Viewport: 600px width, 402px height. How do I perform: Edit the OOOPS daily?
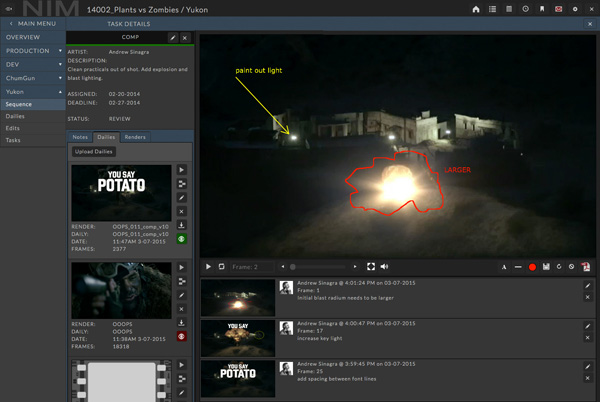(182, 295)
